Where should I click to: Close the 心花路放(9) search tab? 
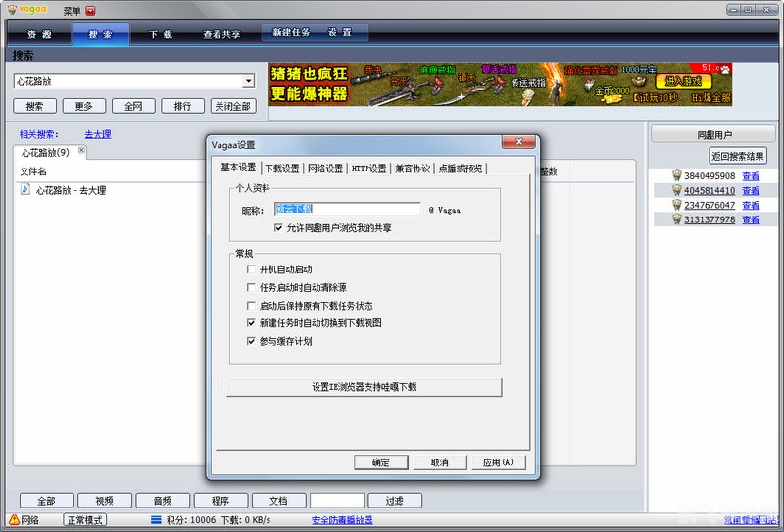tap(81, 150)
